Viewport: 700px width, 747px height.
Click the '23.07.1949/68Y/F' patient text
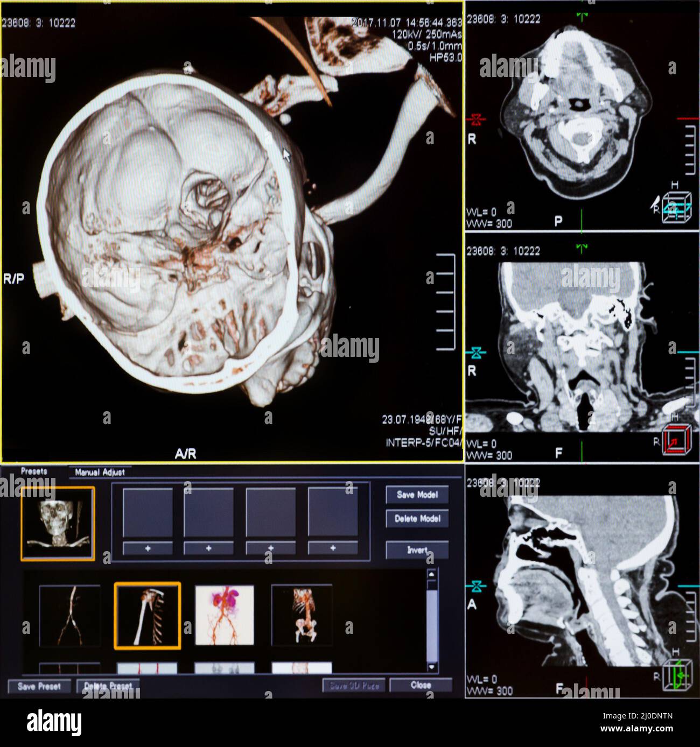(422, 419)
